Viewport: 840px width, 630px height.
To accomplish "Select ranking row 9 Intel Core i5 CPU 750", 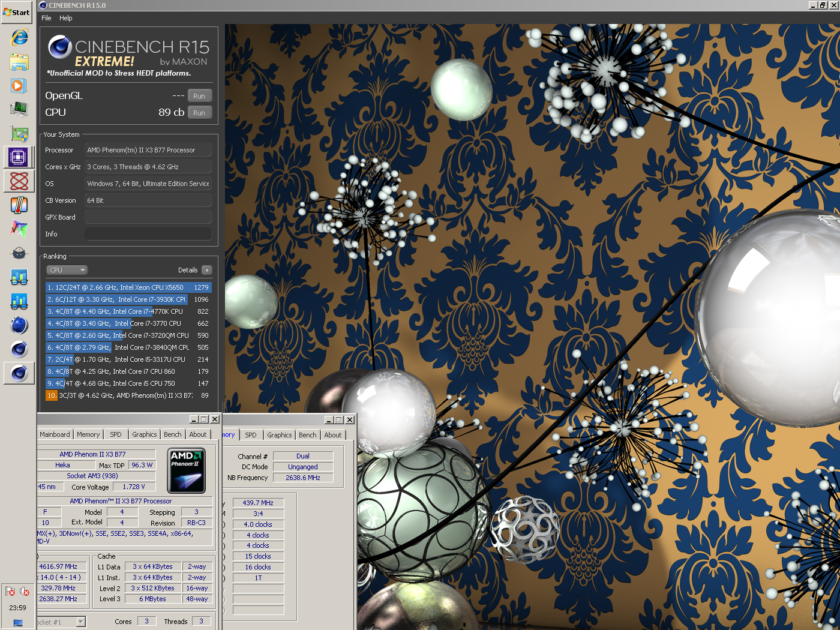I will pos(128,383).
